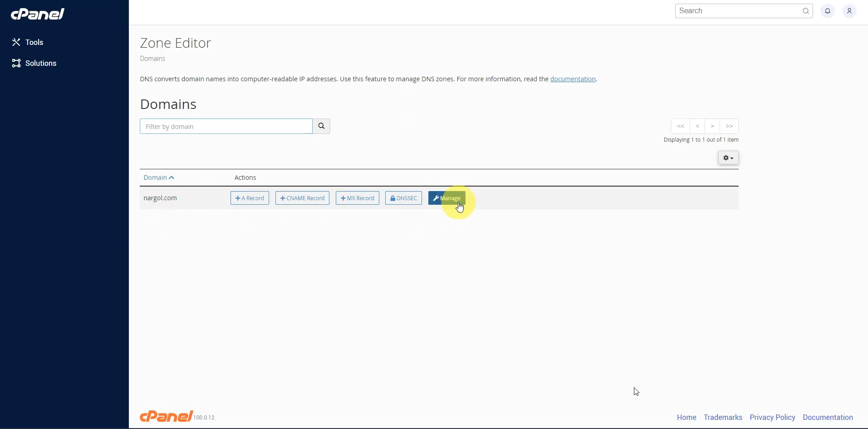The image size is (868, 429).
Task: Open the Solutions sidebar item
Action: coord(34,63)
